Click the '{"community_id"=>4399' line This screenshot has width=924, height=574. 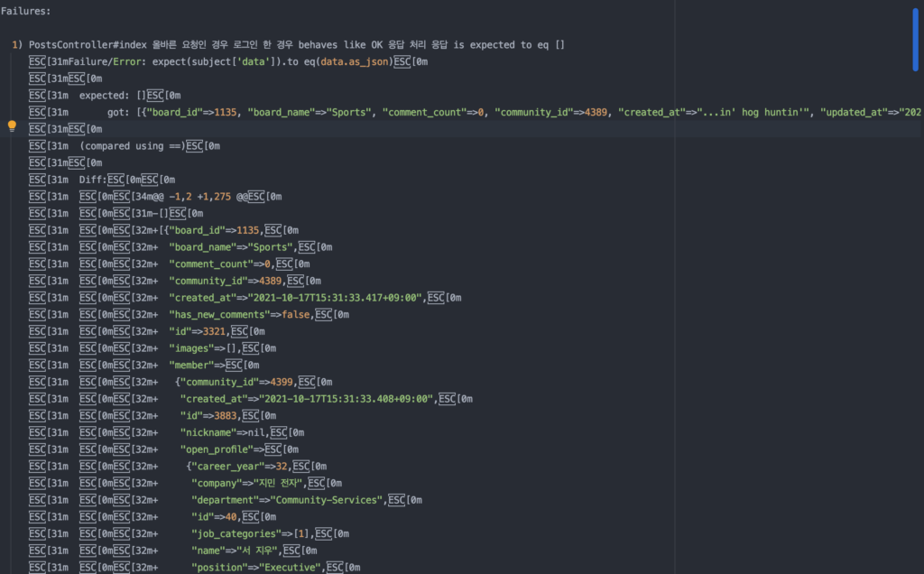point(180,383)
